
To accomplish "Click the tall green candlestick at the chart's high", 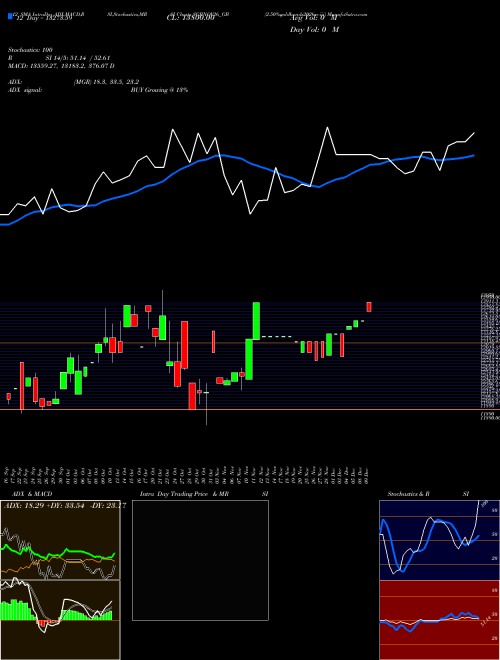I will (256, 321).
